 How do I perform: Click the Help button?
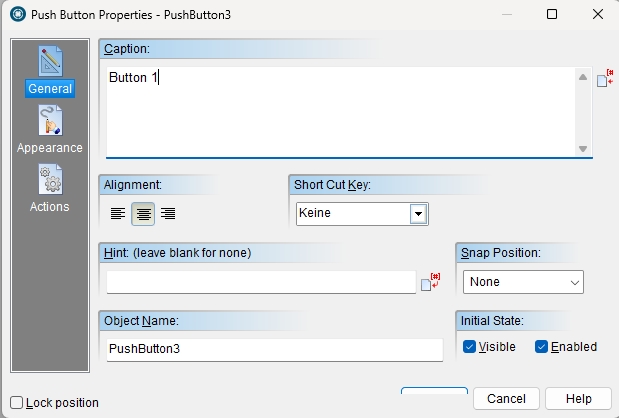578,399
